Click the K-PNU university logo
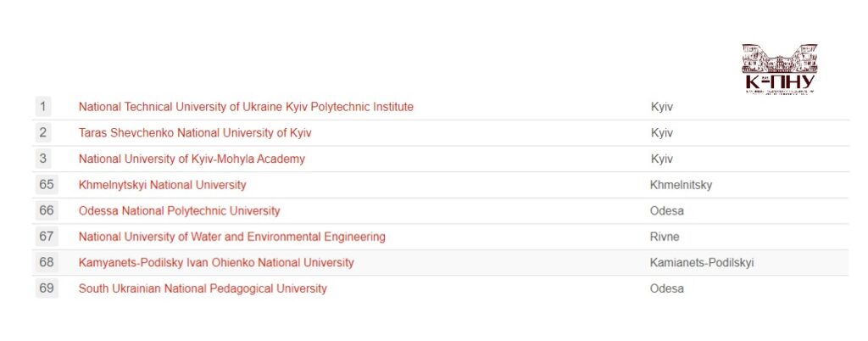Viewport: 868px width, 341px height. [x=779, y=69]
